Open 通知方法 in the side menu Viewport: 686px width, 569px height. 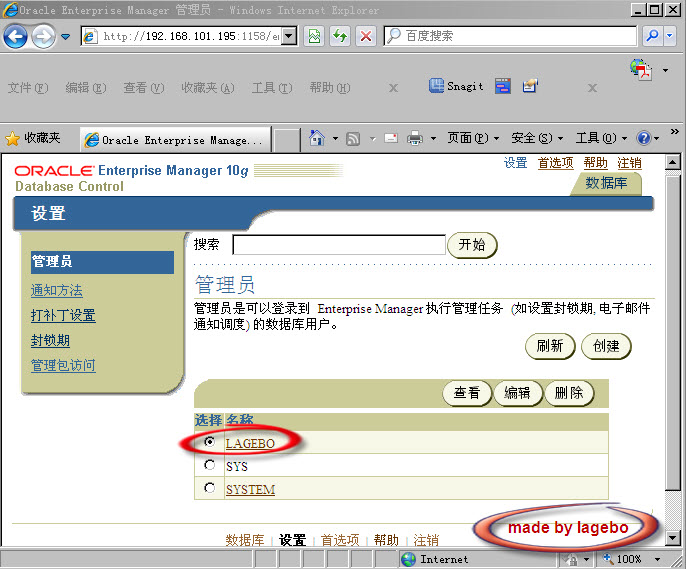click(56, 290)
